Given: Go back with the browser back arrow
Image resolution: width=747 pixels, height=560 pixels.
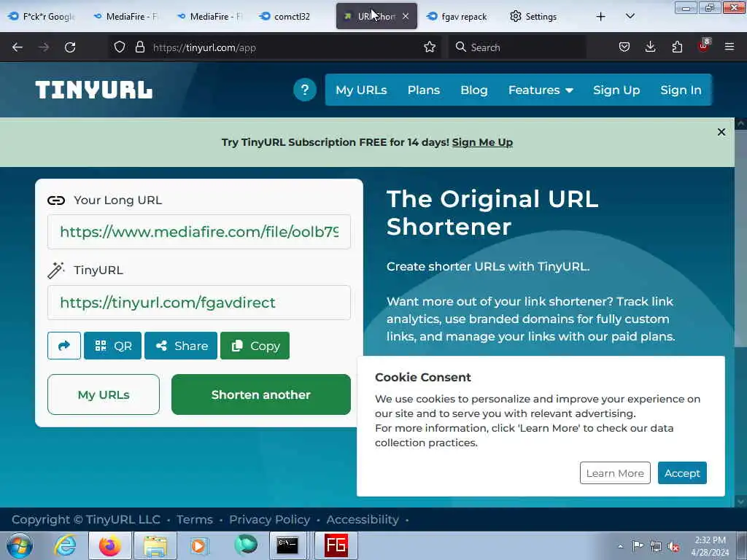Looking at the screenshot, I should [x=18, y=47].
